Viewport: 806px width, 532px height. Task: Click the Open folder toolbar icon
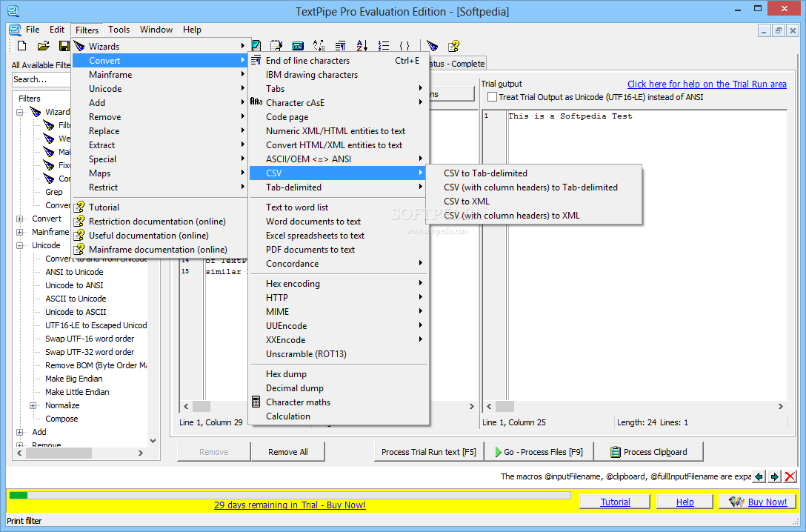pyautogui.click(x=44, y=46)
